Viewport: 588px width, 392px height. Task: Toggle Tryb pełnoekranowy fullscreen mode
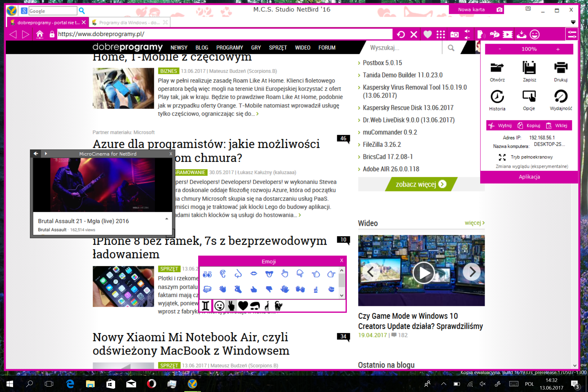coord(529,157)
